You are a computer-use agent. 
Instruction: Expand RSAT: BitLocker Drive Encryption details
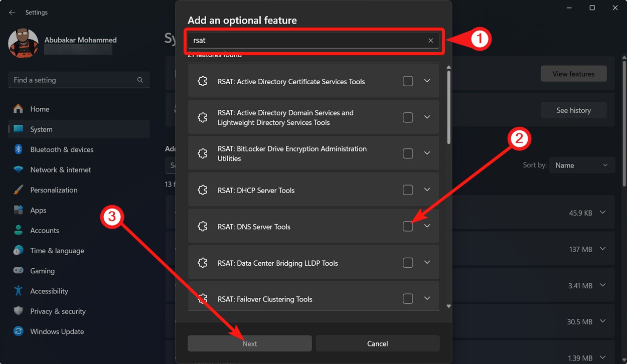pyautogui.click(x=427, y=153)
